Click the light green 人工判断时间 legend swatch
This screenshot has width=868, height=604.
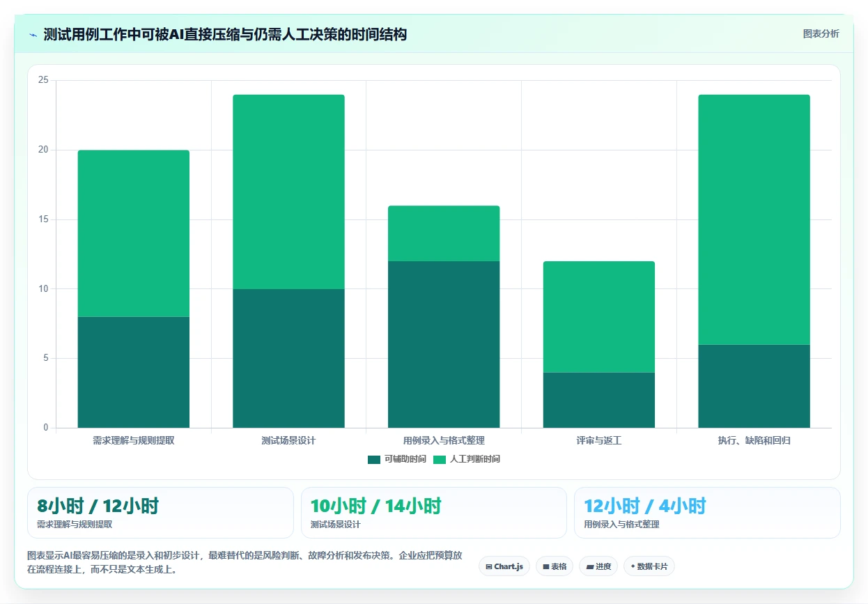(440, 460)
